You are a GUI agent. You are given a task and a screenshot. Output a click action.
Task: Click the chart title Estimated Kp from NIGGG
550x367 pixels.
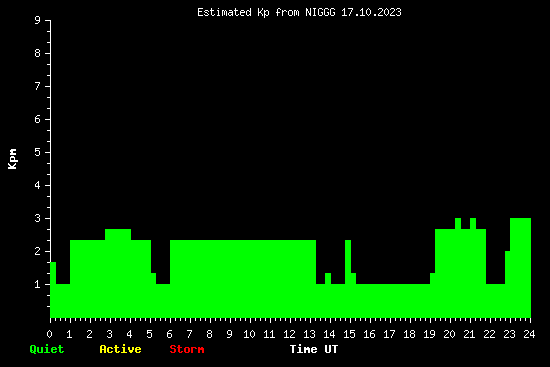click(266, 13)
